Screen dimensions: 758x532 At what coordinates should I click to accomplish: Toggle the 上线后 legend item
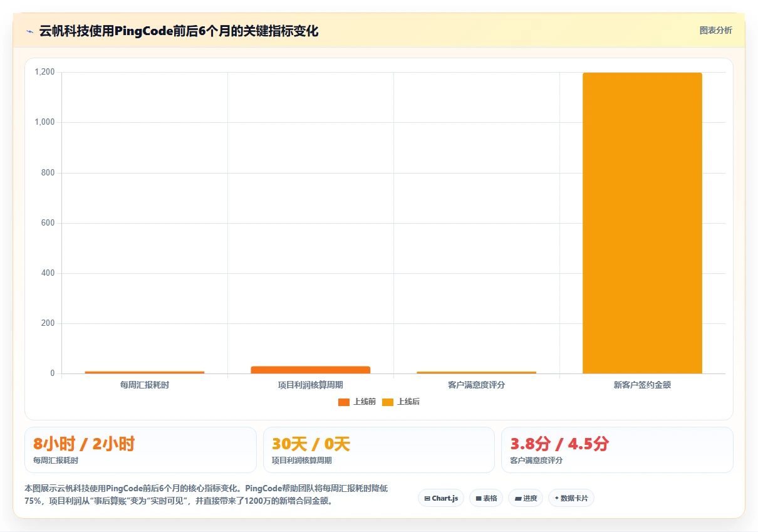coord(401,402)
